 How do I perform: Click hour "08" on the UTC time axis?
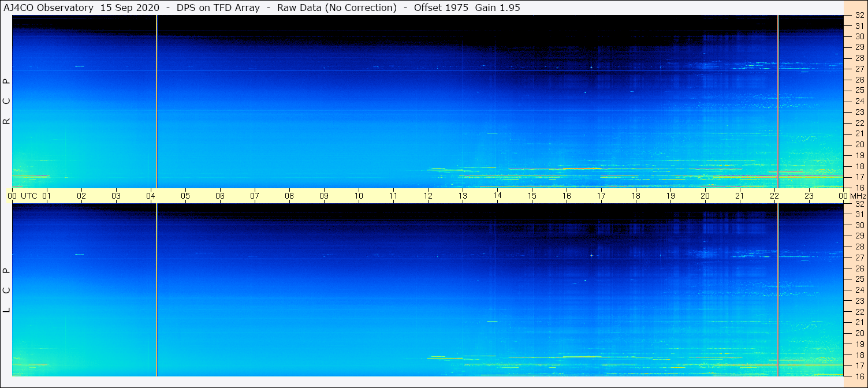tap(289, 196)
